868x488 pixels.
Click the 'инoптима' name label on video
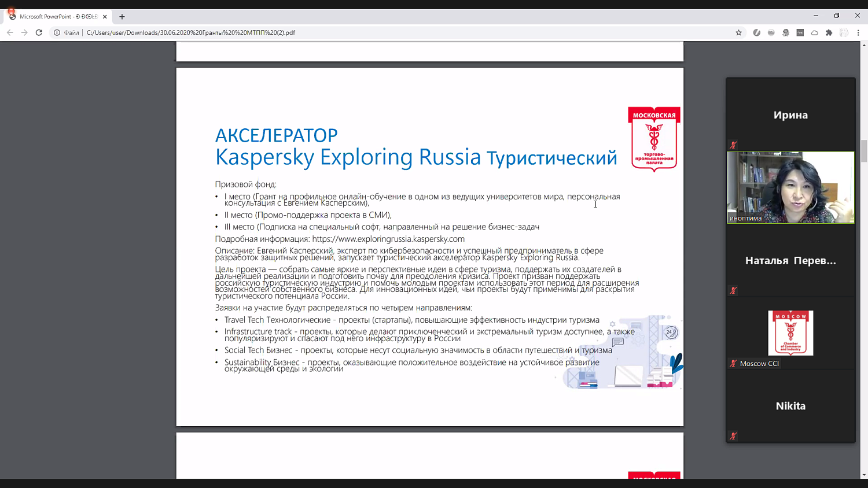[x=746, y=218]
